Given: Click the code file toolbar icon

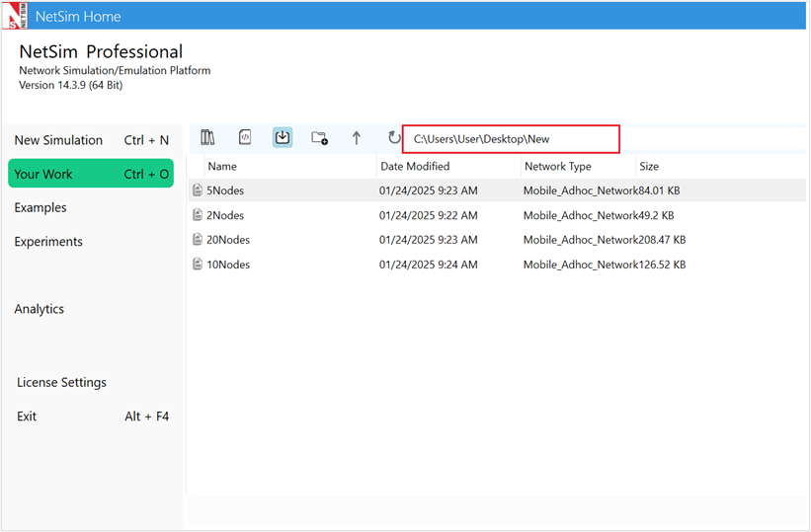Looking at the screenshot, I should coord(245,137).
